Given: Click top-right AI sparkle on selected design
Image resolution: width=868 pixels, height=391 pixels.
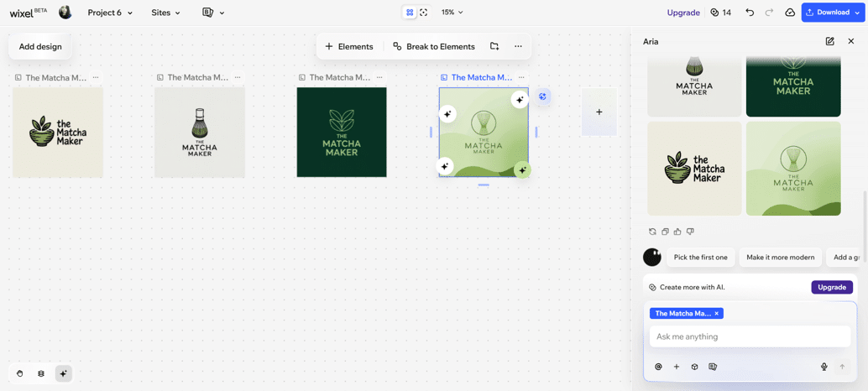Looking at the screenshot, I should point(520,100).
